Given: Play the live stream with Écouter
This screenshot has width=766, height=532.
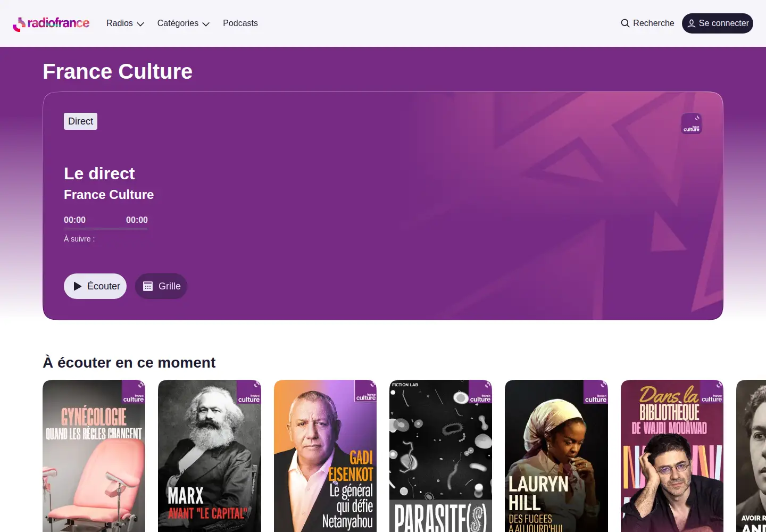Looking at the screenshot, I should point(95,286).
